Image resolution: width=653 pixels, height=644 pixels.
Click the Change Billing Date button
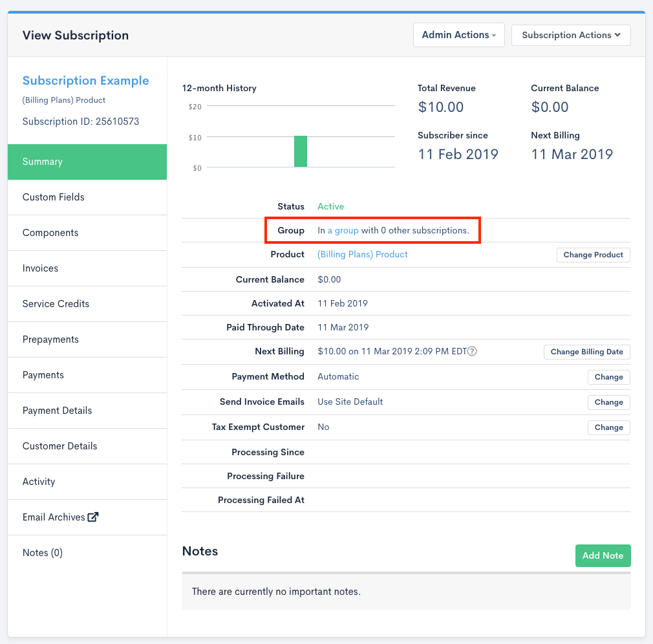[586, 352]
